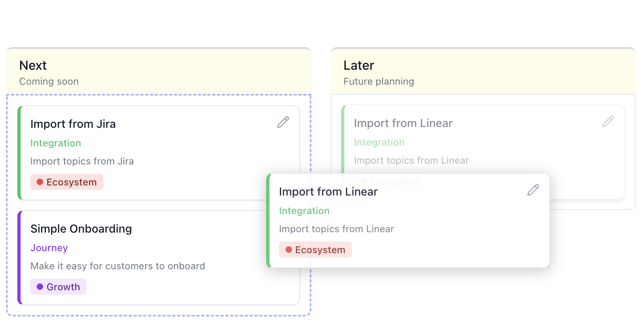Click the Future planning subtitle
644x335 pixels.
(379, 81)
